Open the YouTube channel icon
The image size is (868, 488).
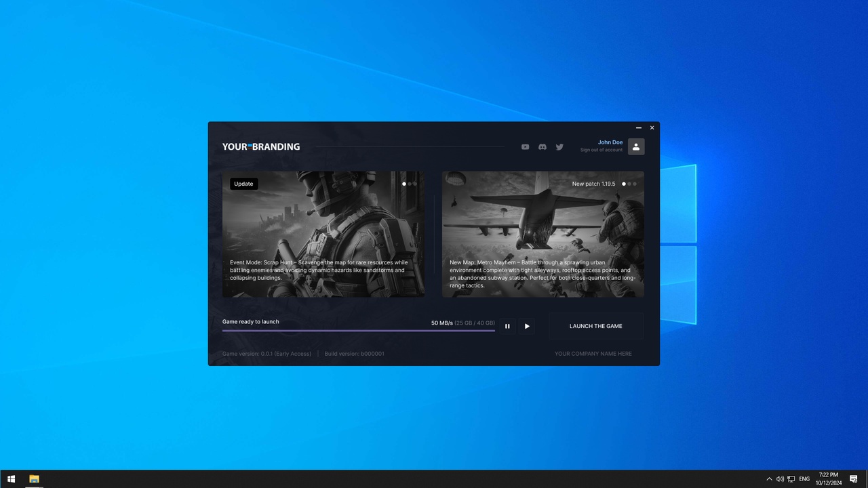[x=525, y=146]
